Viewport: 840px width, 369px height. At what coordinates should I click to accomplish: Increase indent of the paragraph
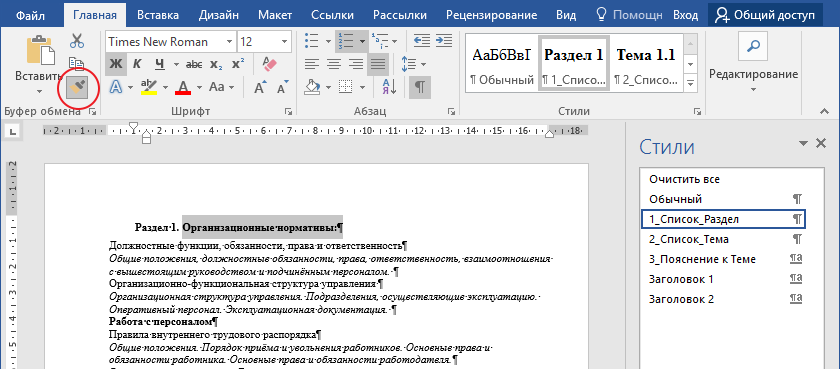point(443,41)
